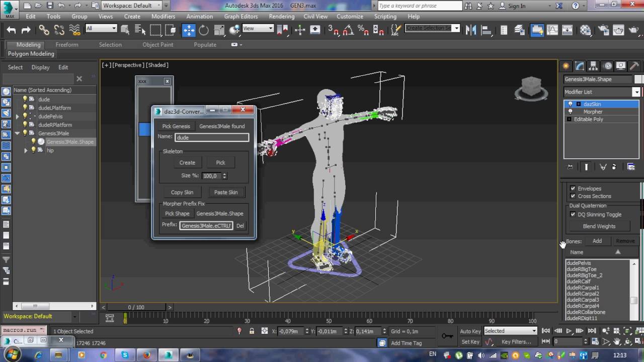Open the Material Editor checker-sphere icon
This screenshot has width=644, height=362.
(x=585, y=30)
